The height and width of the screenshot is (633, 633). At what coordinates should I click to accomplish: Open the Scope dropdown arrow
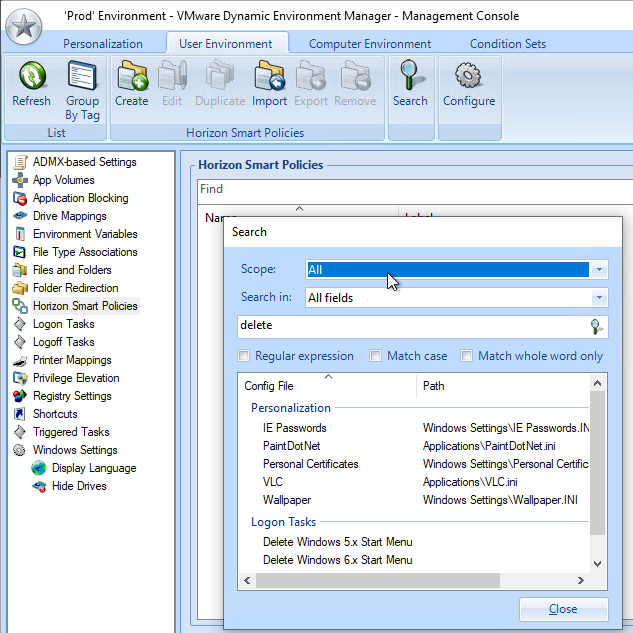click(x=599, y=270)
